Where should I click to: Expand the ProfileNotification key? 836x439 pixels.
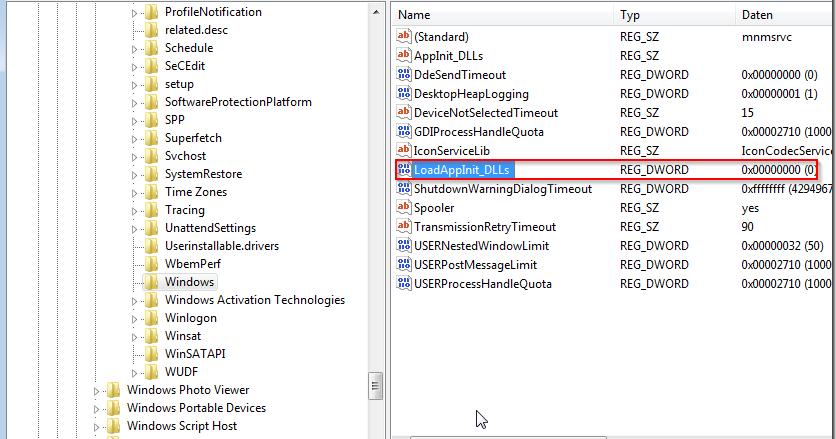[x=135, y=12]
